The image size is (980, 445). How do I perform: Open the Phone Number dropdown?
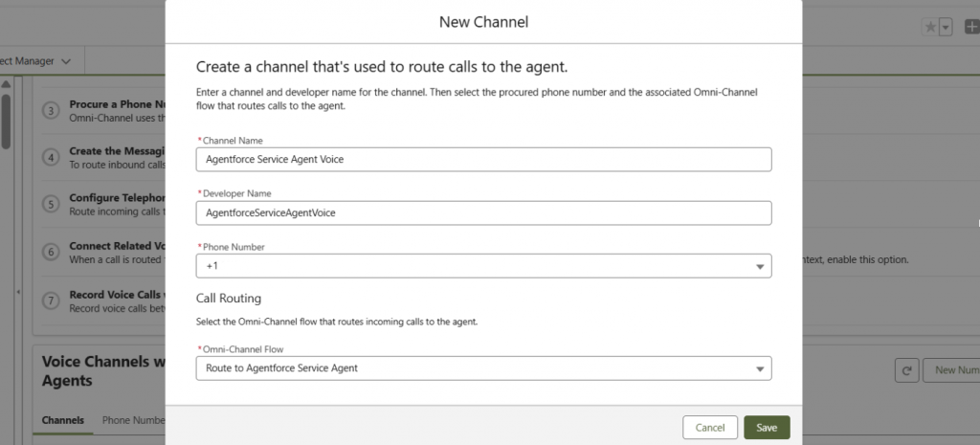483,266
